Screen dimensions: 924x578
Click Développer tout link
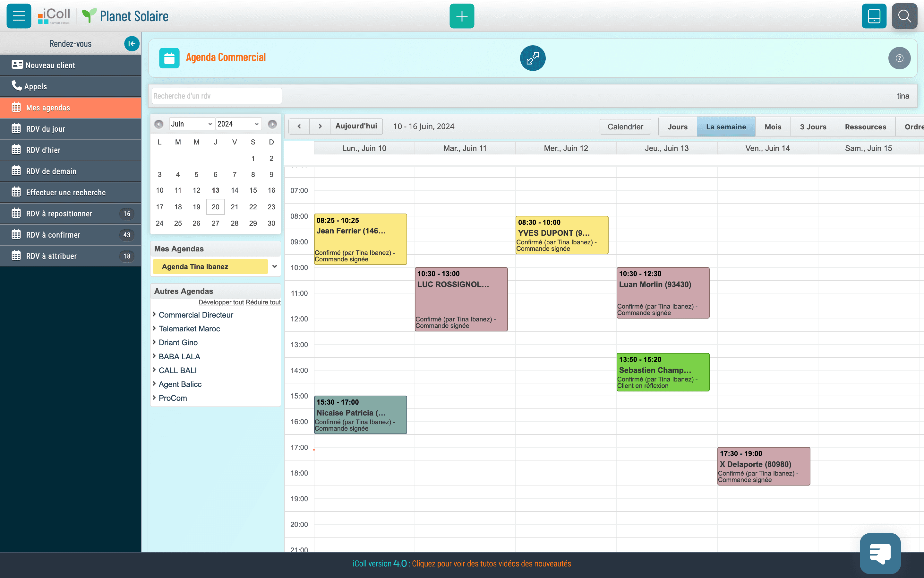pos(221,302)
